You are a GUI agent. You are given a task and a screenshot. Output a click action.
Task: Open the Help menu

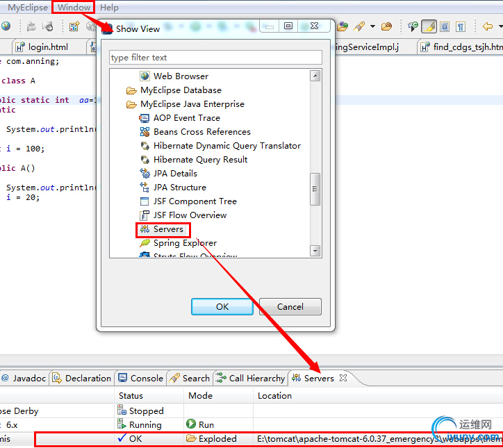pos(109,7)
